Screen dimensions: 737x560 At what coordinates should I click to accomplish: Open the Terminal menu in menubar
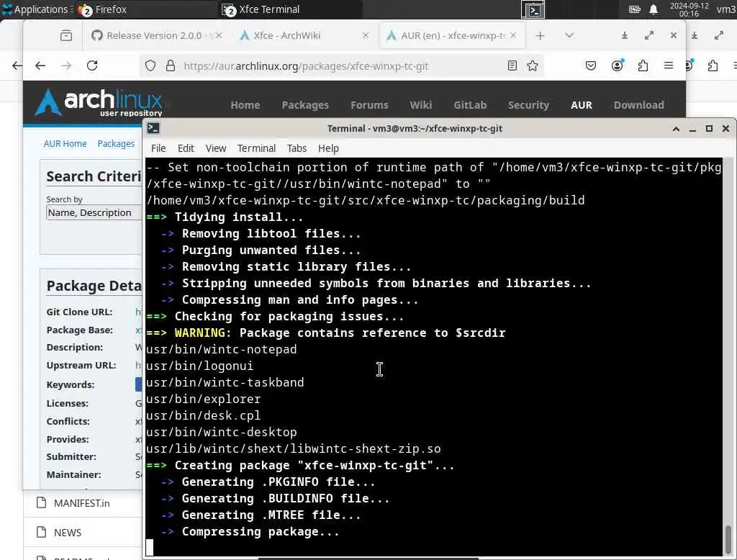[x=256, y=148]
